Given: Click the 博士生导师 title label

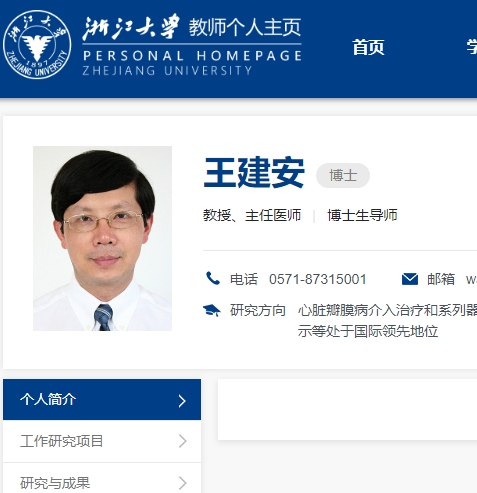Looking at the screenshot, I should tap(362, 215).
